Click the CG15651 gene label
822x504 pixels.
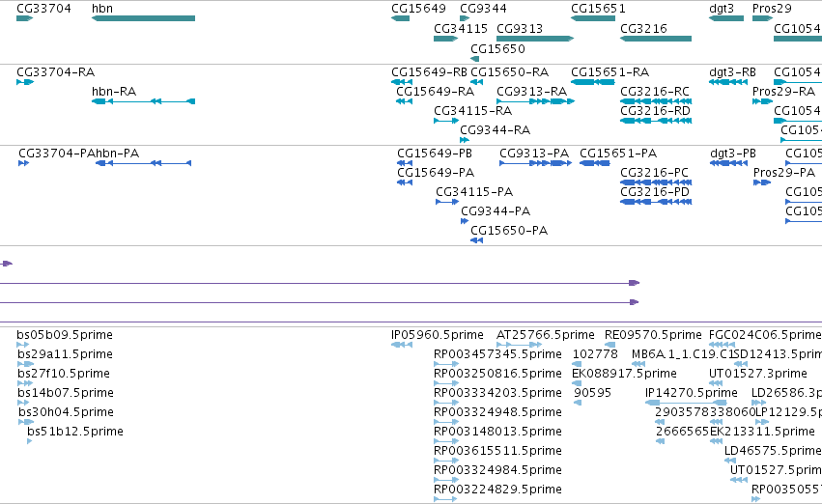click(x=598, y=9)
